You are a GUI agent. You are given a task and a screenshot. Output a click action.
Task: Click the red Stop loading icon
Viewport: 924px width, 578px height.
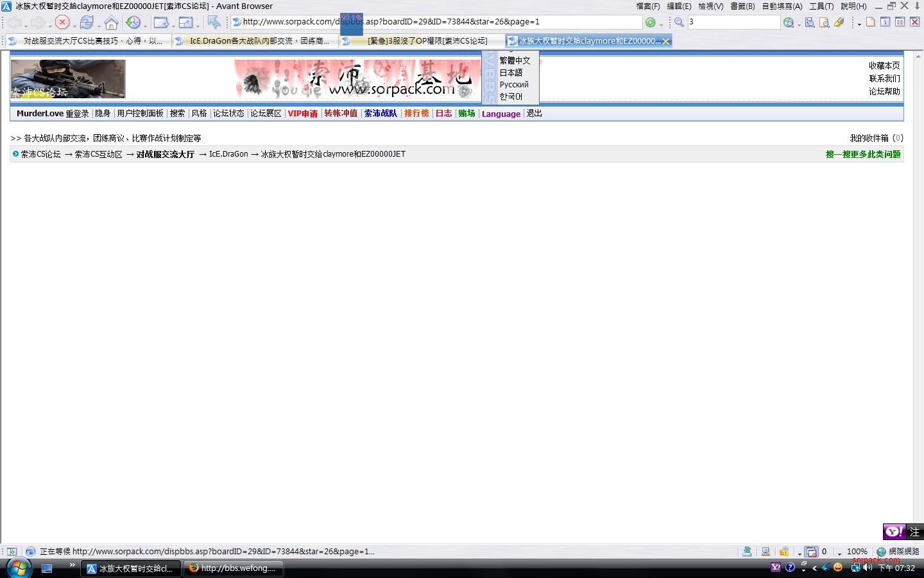point(62,22)
